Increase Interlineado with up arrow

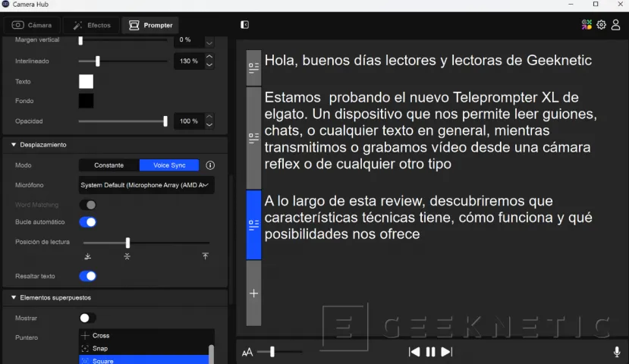(x=209, y=57)
